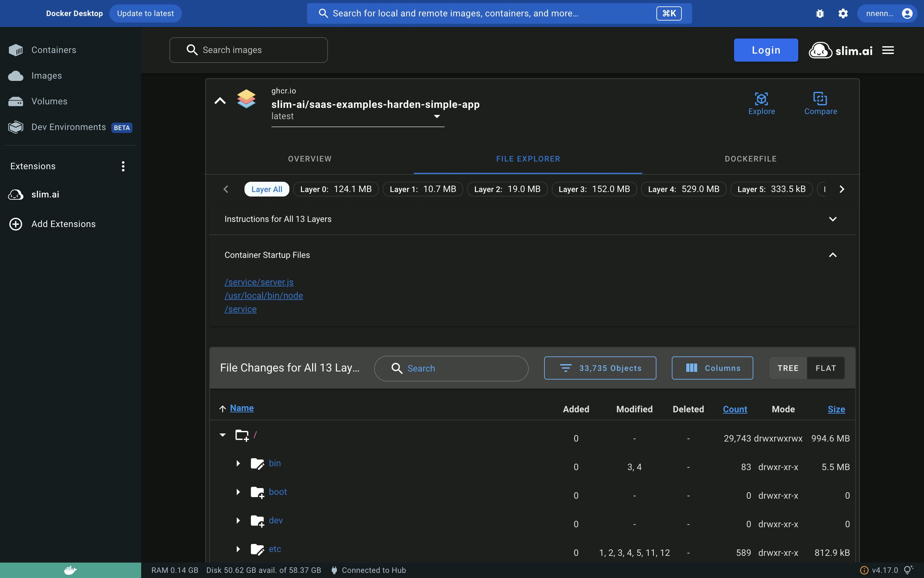Focus the Search images field
This screenshot has height=578, width=924.
pos(248,50)
